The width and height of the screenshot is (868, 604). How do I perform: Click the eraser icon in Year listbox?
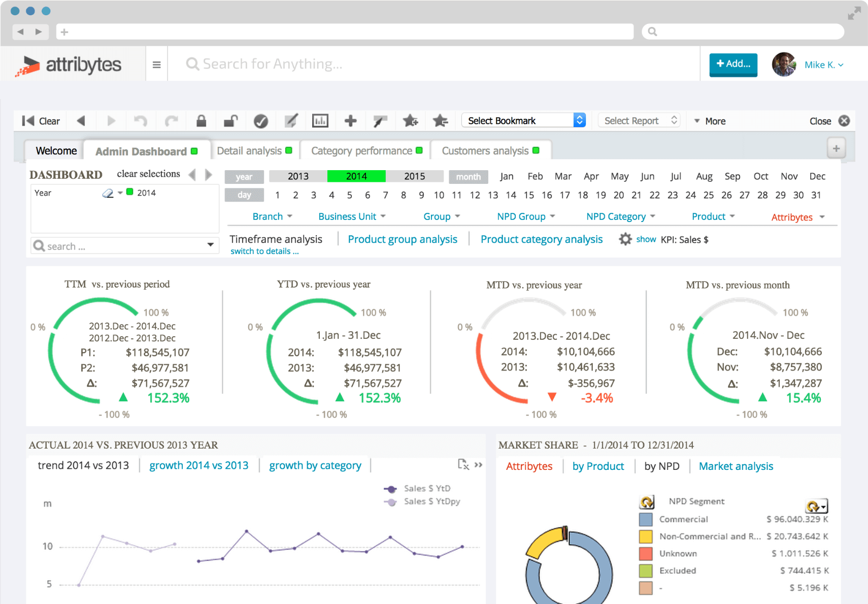[x=108, y=193]
